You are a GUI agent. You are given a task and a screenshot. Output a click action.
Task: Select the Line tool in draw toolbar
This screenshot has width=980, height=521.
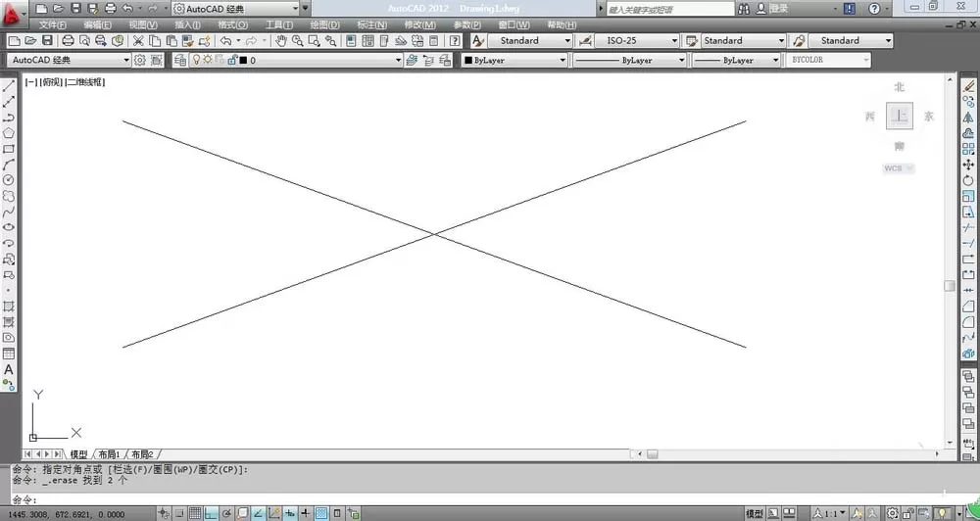click(9, 86)
